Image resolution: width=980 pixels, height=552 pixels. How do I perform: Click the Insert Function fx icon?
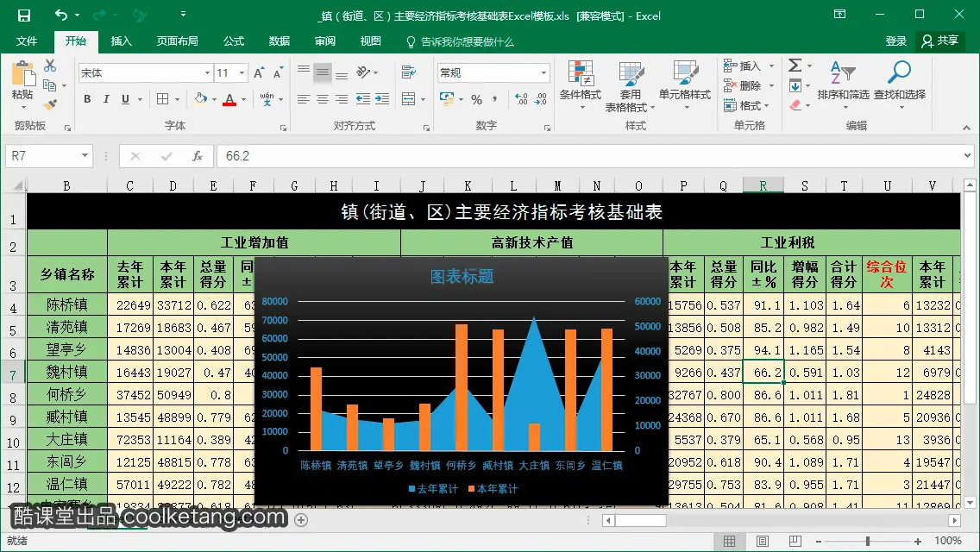[x=198, y=156]
